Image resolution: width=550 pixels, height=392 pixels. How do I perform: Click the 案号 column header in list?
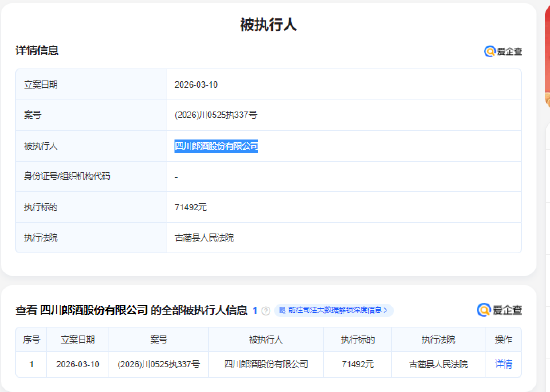[x=159, y=340]
